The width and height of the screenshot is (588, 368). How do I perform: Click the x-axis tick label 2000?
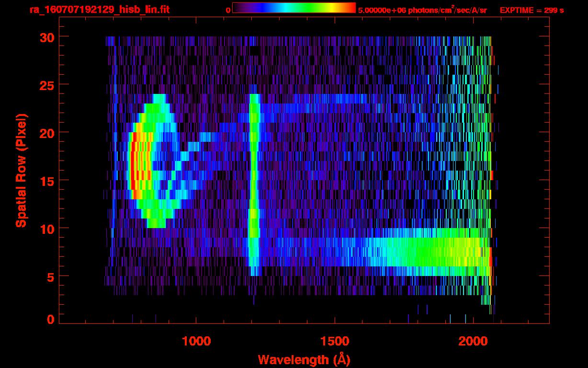pos(473,341)
